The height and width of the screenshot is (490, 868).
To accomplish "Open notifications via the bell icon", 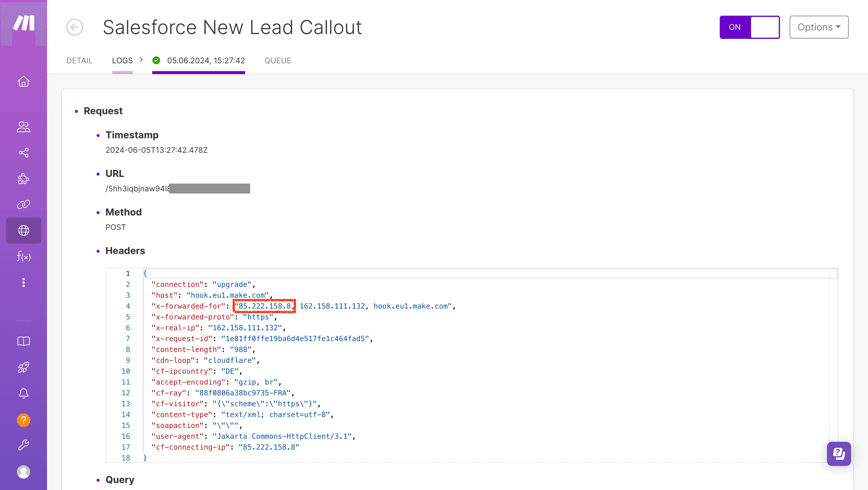I will coord(23,393).
